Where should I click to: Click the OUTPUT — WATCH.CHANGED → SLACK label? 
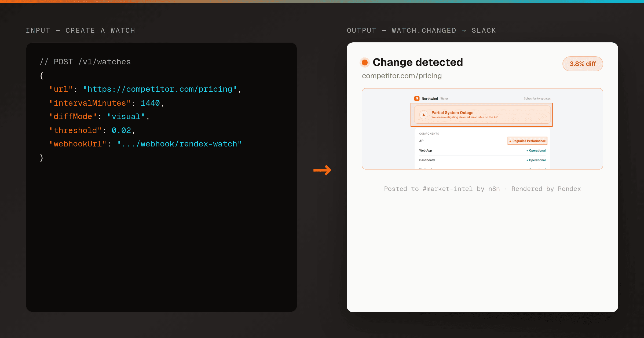tap(421, 31)
